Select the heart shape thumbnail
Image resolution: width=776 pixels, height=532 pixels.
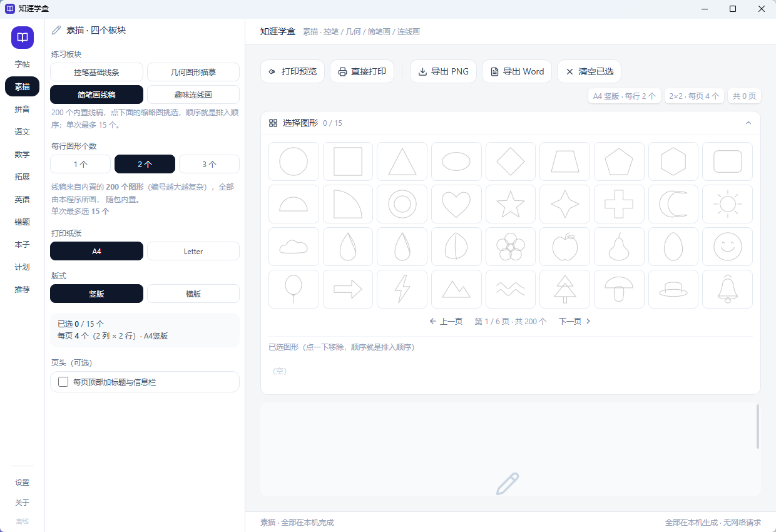tap(456, 204)
